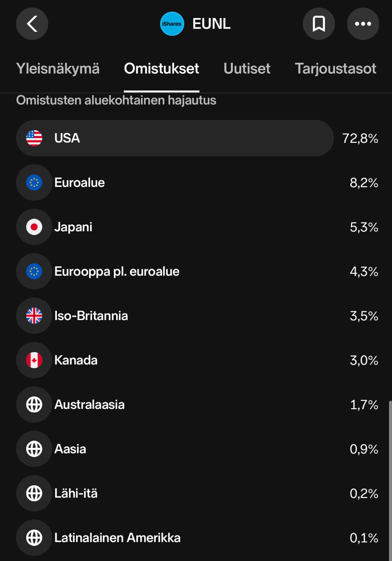Click the EU flag beside Euroalue

pos(34,183)
